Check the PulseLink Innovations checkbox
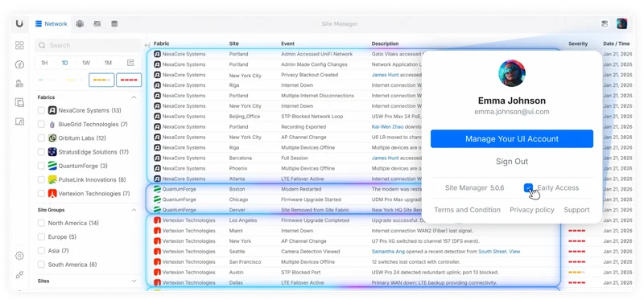The height and width of the screenshot is (300, 644). click(x=41, y=179)
